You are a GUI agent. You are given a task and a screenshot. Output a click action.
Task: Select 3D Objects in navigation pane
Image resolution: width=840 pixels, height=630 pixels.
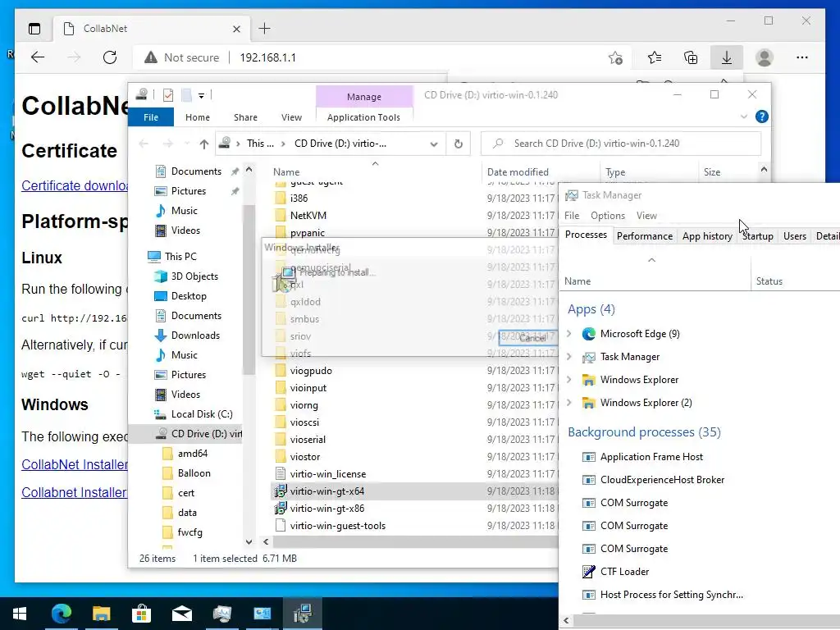(x=194, y=276)
